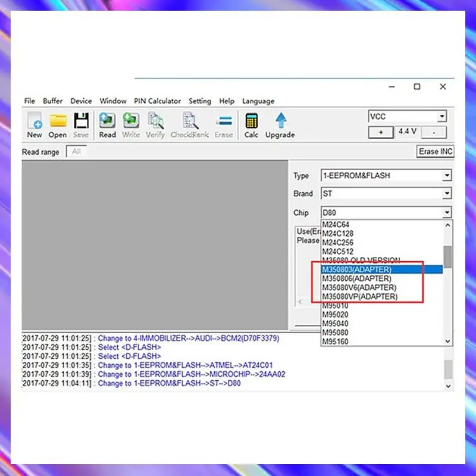Image resolution: width=476 pixels, height=476 pixels.
Task: Increase voltage with the plus button
Action: pyautogui.click(x=381, y=132)
